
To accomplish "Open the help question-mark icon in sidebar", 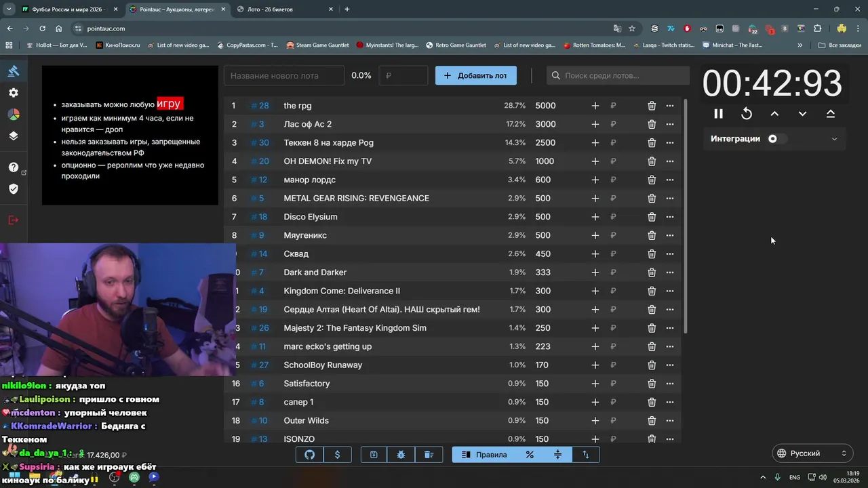I will 14,167.
